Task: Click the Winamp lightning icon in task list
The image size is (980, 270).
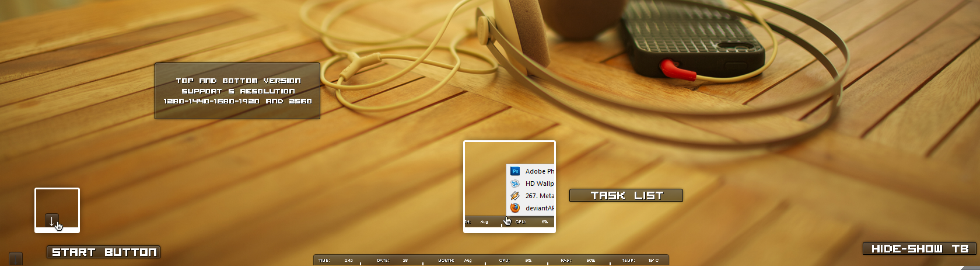Action: coord(515,196)
